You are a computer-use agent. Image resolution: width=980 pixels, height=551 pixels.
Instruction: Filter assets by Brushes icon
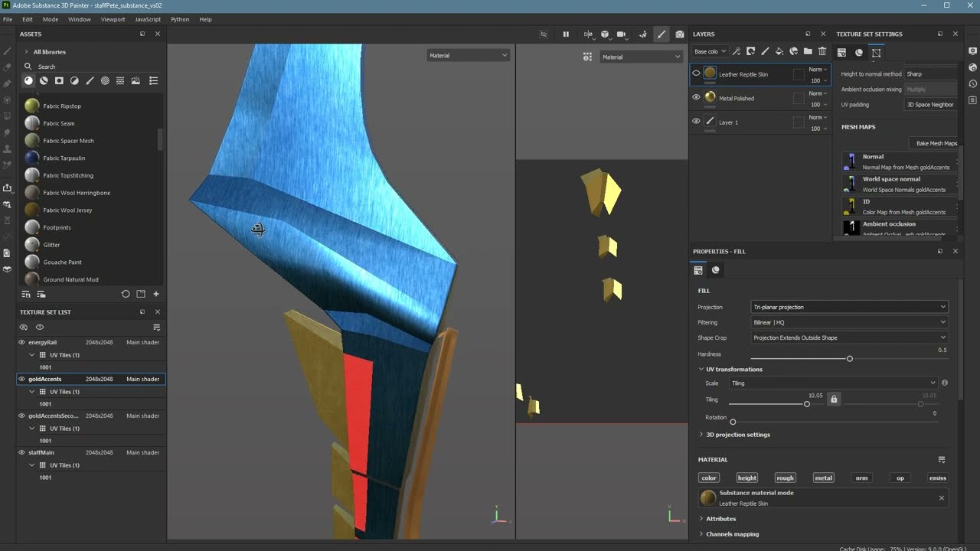pos(90,80)
